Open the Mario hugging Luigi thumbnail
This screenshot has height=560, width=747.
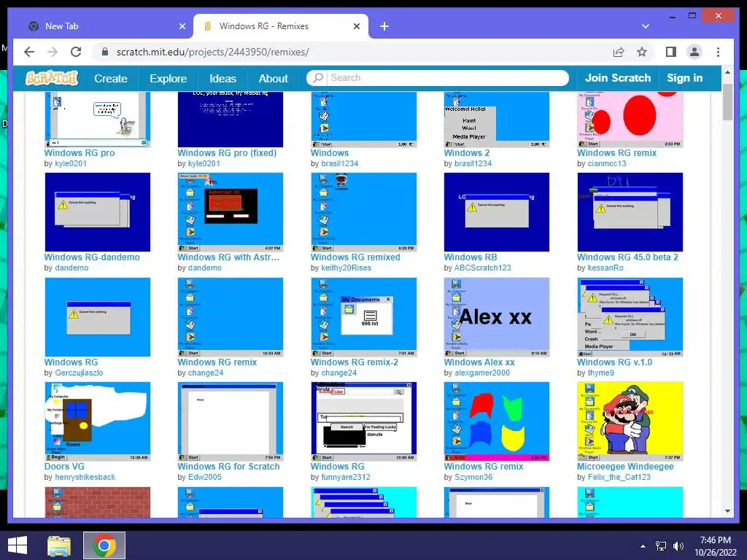[630, 421]
